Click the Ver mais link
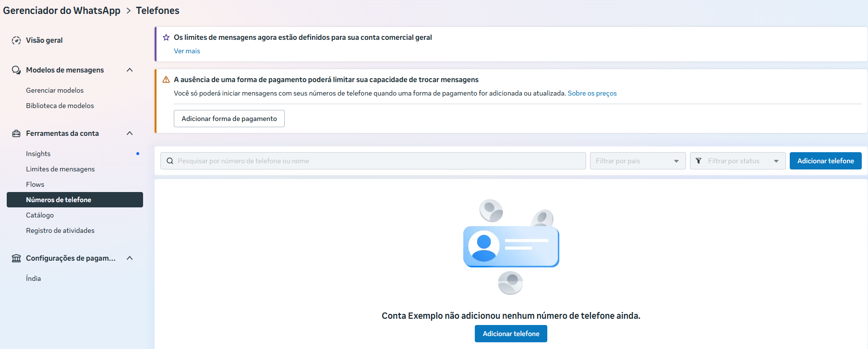This screenshot has height=349, width=868. tap(187, 51)
